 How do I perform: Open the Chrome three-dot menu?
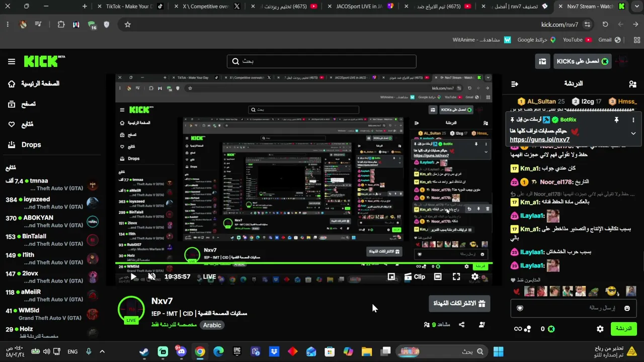[x=8, y=24]
